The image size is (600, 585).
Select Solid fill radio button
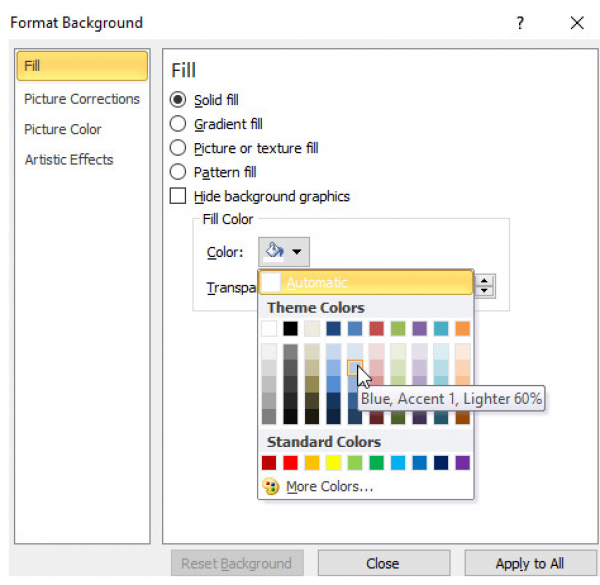pos(178,100)
